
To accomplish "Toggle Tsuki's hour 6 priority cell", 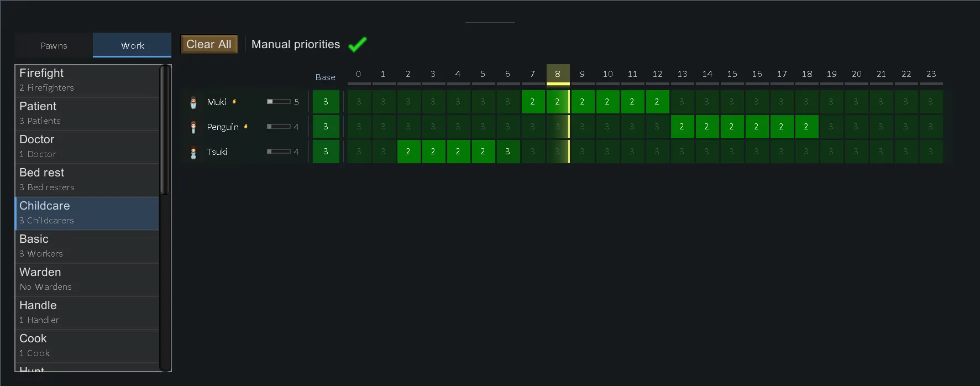I will tap(507, 152).
